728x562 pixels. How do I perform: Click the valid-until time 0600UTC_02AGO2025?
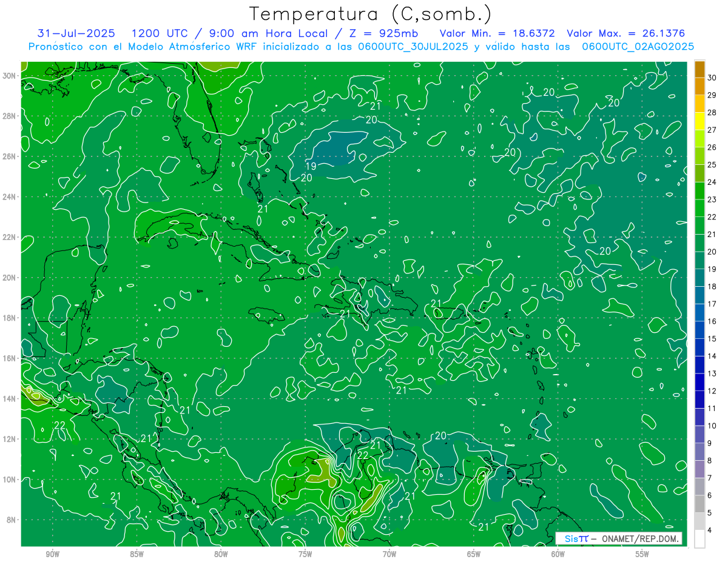pos(638,47)
